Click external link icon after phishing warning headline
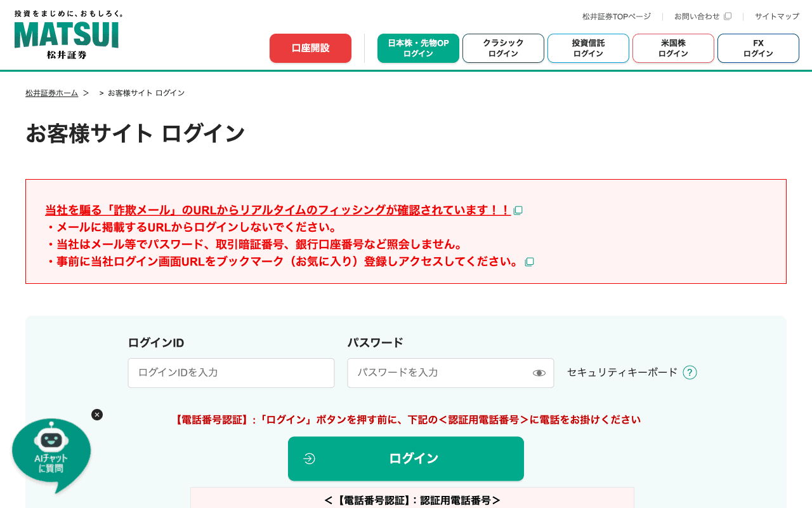The image size is (812, 508). [x=518, y=210]
